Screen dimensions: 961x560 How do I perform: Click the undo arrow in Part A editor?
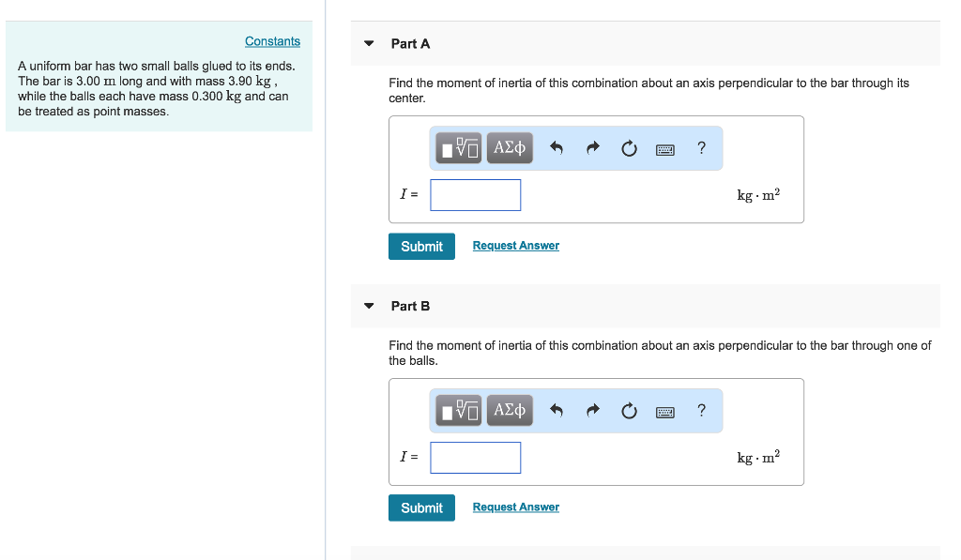pos(556,147)
